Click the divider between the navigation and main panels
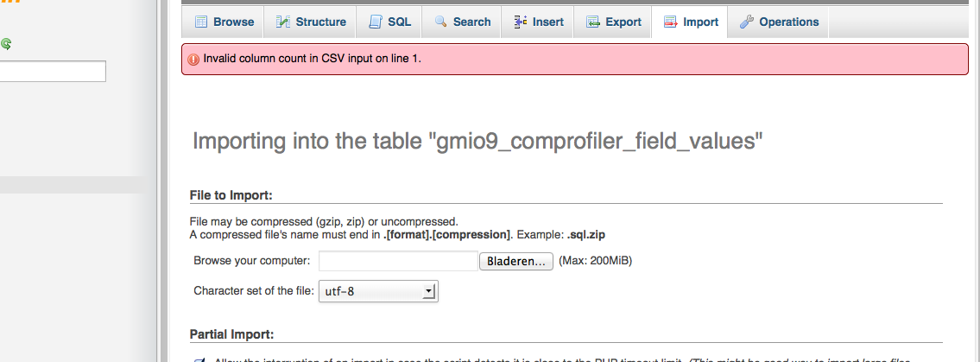This screenshot has height=362, width=980. pos(163,181)
